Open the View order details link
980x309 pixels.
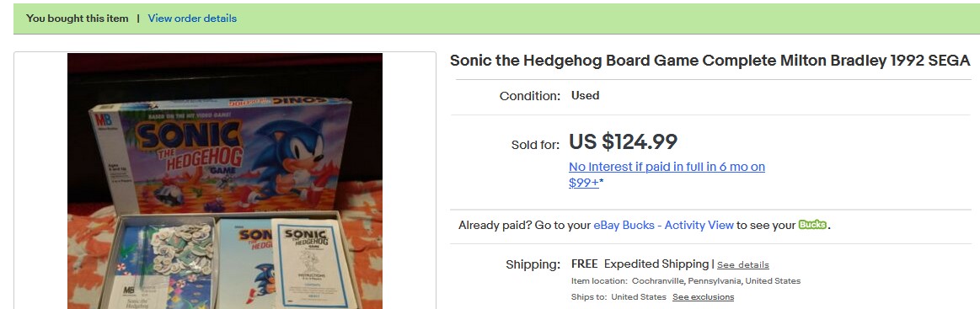coord(192,19)
